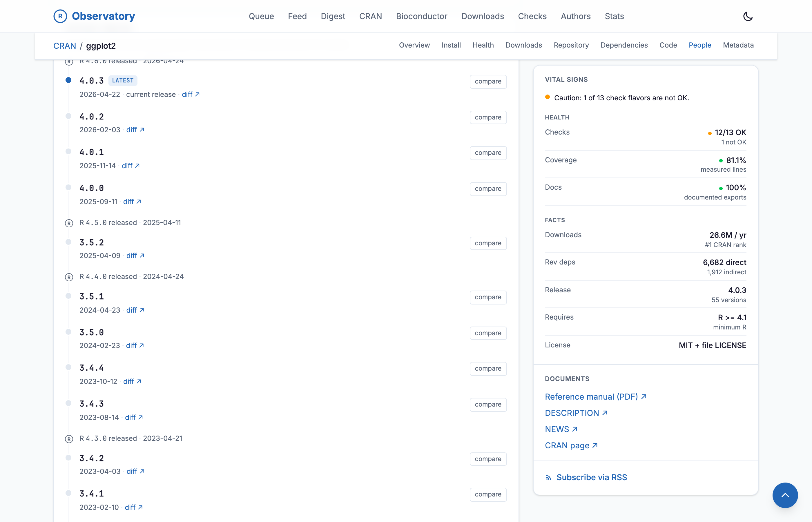Switch to the Metadata tab
Screen dimensions: 812x522
pyautogui.click(x=738, y=45)
